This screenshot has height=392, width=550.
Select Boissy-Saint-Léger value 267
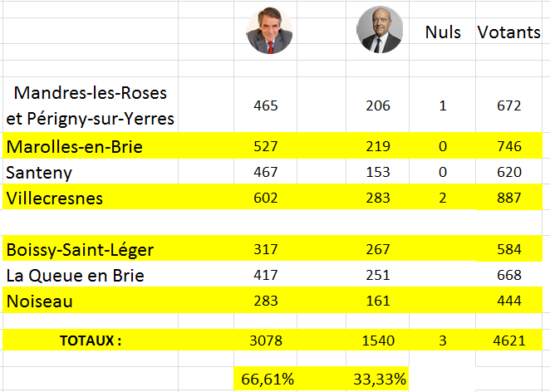pyautogui.click(x=378, y=248)
